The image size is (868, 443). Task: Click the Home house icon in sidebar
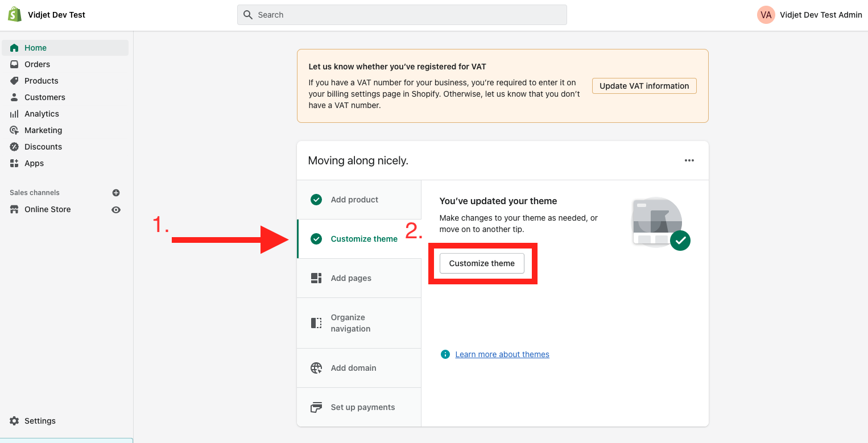[14, 48]
